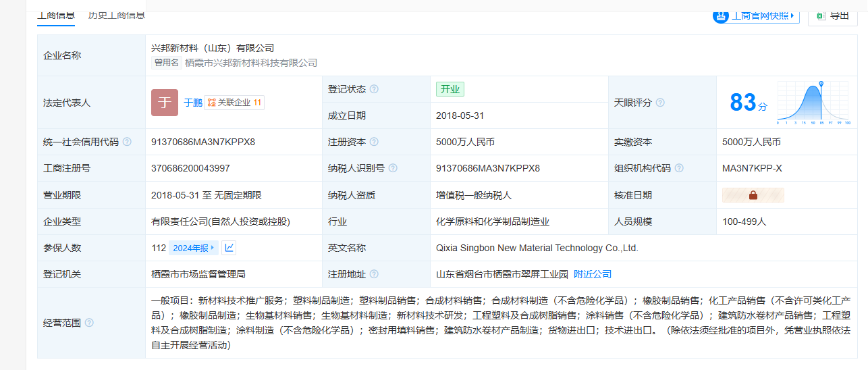Click the 导出 export button
The width and height of the screenshot is (868, 370).
coord(832,16)
